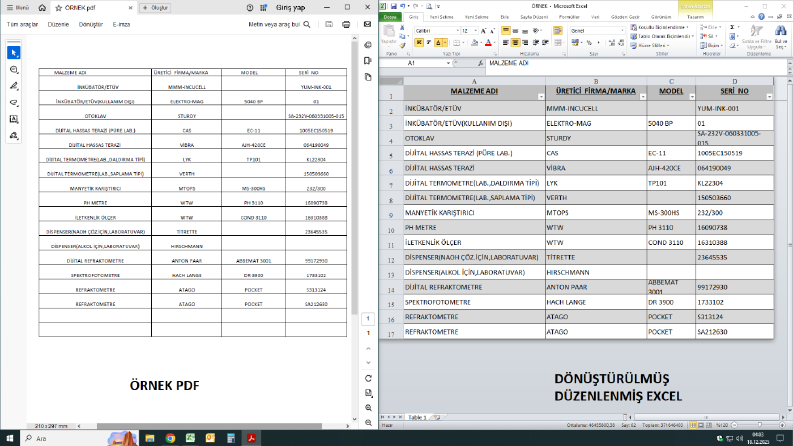The image size is (793, 446).
Task: Select the arrow selection tool in the PDF reader
Action: (x=14, y=53)
